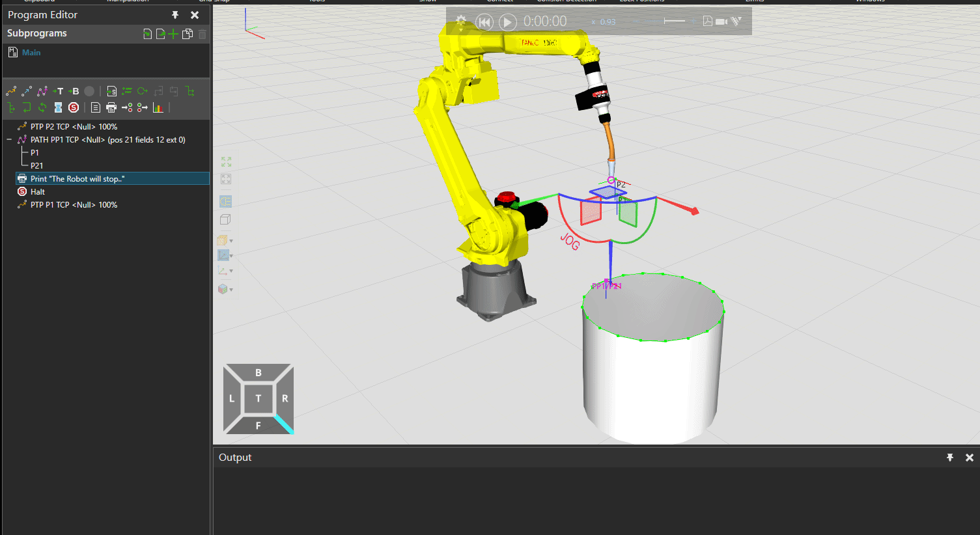Select the Print "The Robot will stop.." statement
The height and width of the screenshot is (535, 980).
point(113,179)
